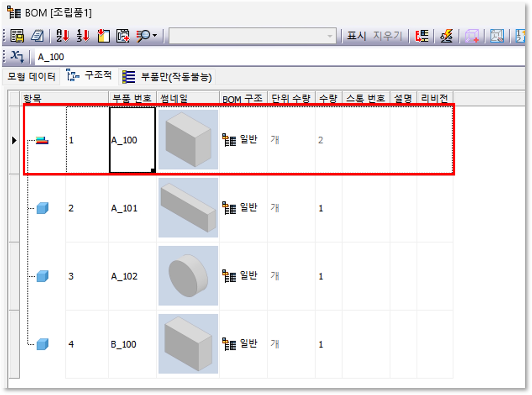
Task: Switch to the 모형 데이터 tab
Action: pos(31,77)
